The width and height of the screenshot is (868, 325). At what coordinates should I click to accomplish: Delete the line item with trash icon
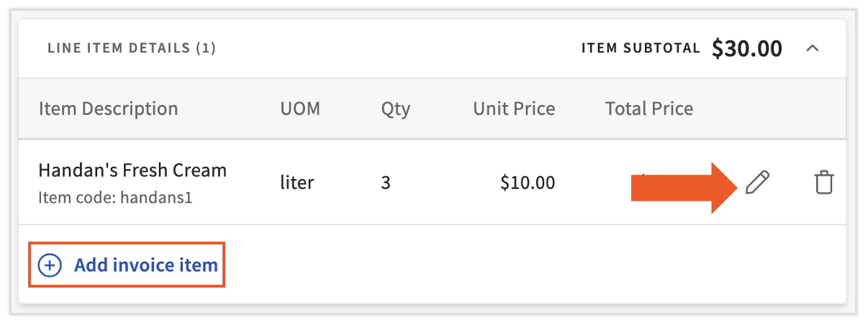tap(824, 183)
